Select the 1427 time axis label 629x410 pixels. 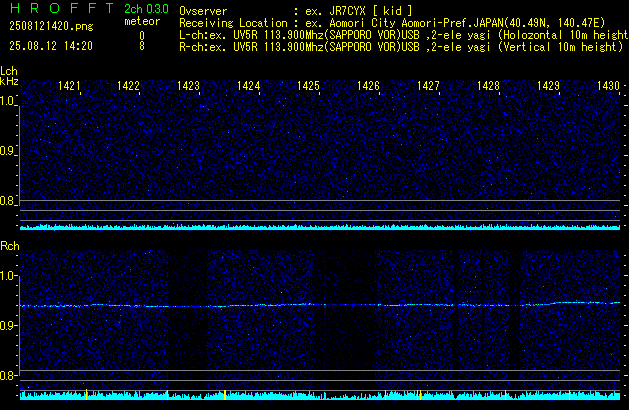tap(428, 86)
